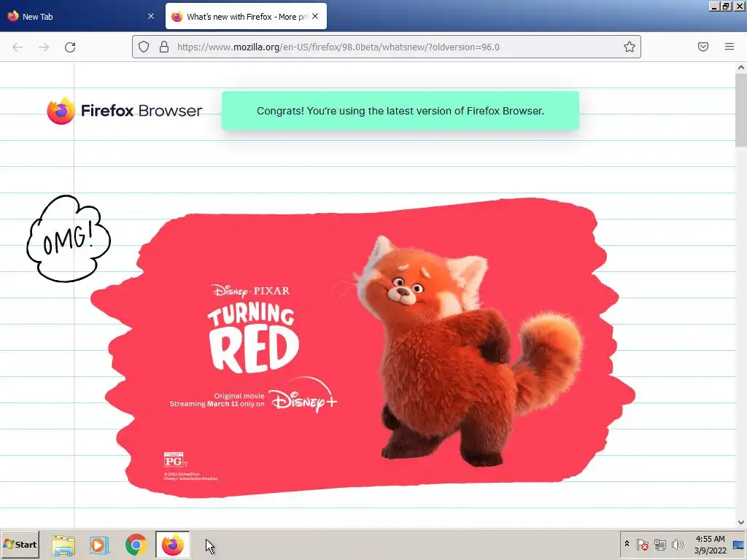This screenshot has width=747, height=560.
Task: Click the OMG! speech bubble doodle
Action: click(68, 238)
